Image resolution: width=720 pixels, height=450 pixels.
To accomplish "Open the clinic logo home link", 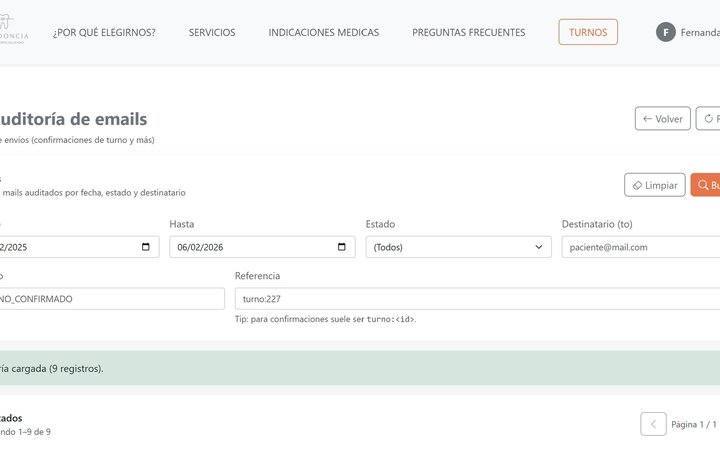I will (13, 29).
